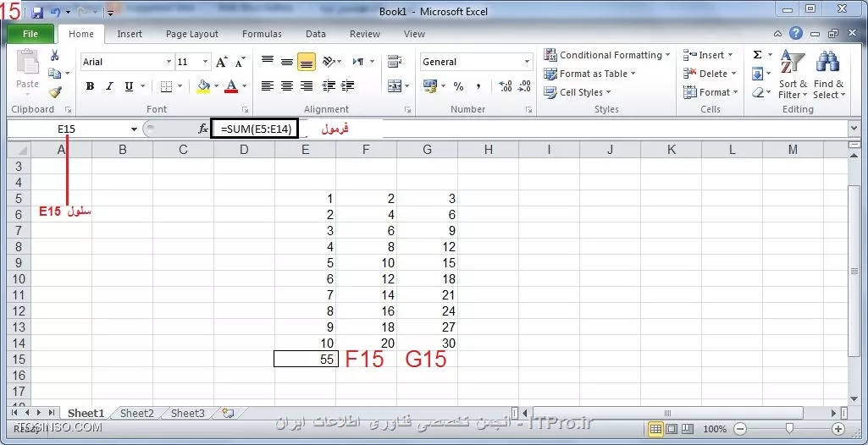
Task: Click AutoSum sigma icon
Action: [757, 55]
